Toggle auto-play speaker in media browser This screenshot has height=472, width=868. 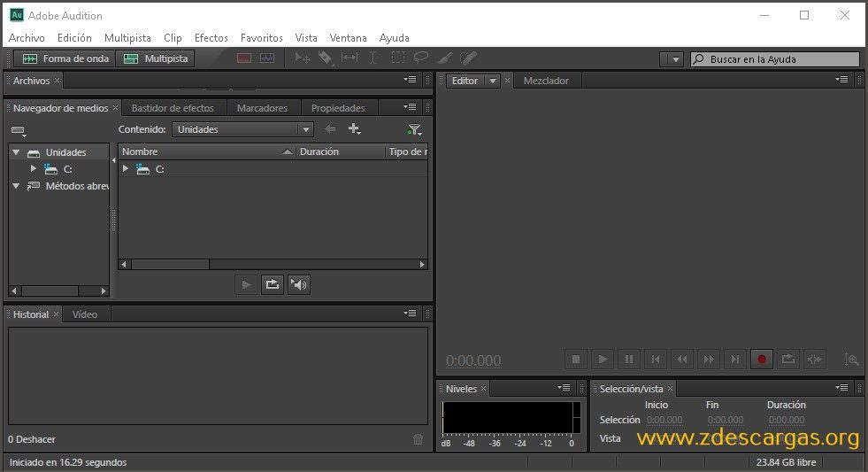(x=299, y=285)
